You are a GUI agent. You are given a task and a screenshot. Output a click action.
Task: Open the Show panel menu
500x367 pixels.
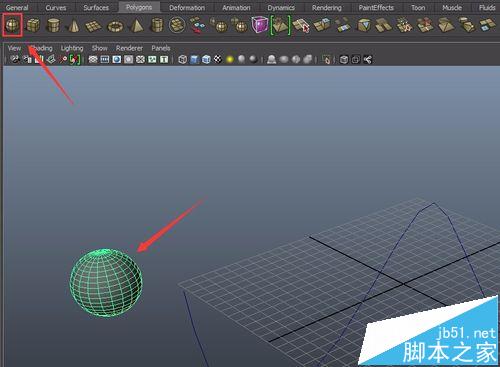(100, 48)
